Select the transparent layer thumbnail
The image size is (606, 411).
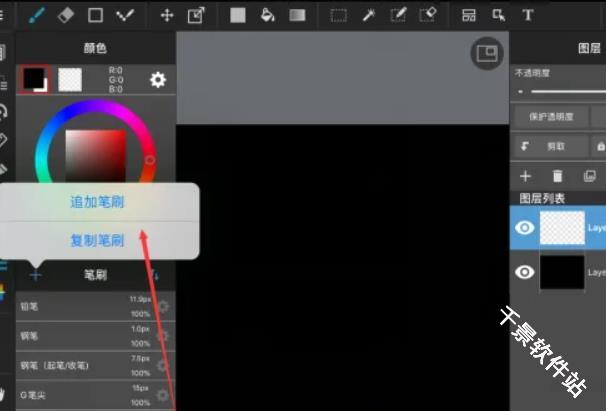[562, 228]
